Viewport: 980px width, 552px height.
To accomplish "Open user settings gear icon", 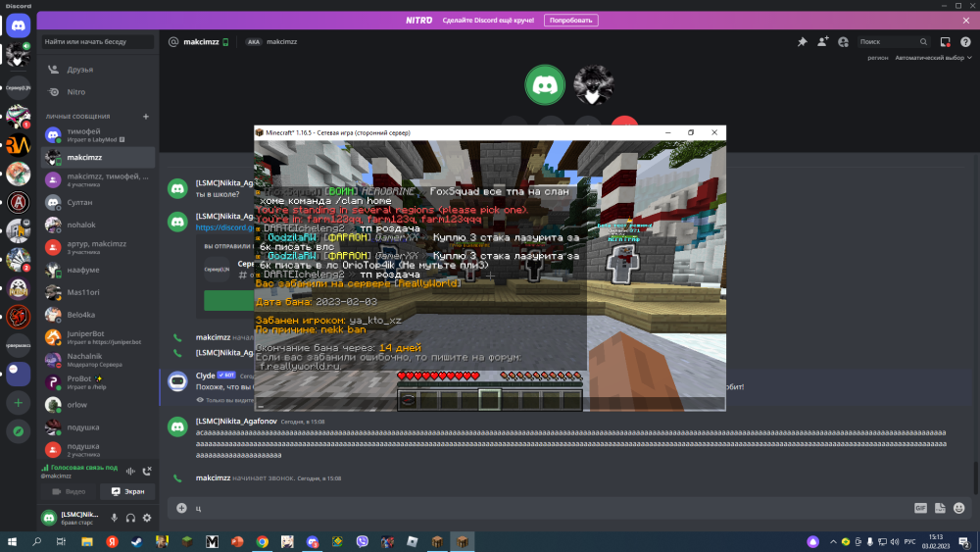I will point(147,518).
